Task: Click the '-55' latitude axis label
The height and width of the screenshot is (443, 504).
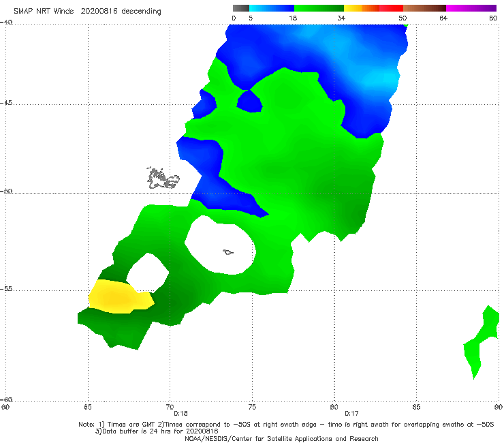Action: click(6, 288)
